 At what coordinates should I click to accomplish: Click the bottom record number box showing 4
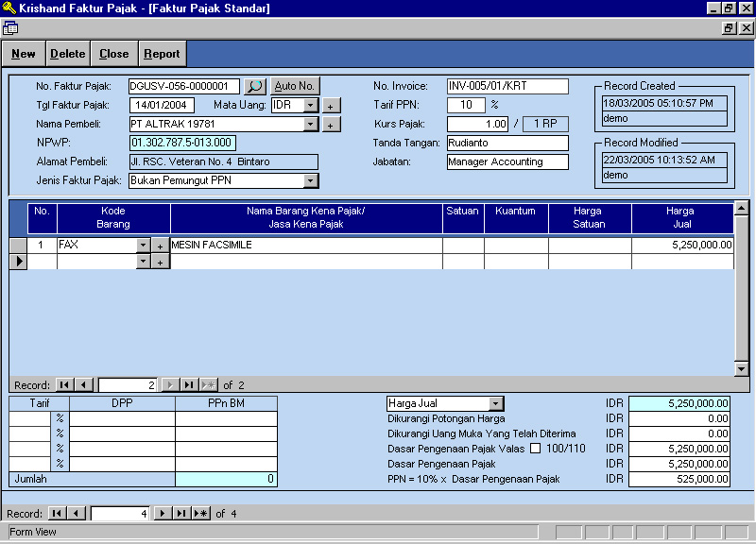pyautogui.click(x=120, y=513)
